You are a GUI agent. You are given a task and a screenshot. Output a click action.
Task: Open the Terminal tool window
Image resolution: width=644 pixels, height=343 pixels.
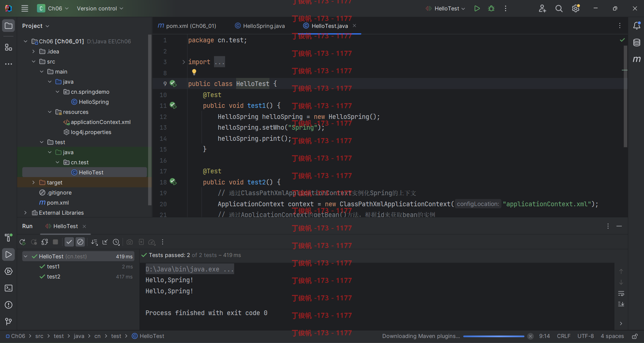(9, 288)
